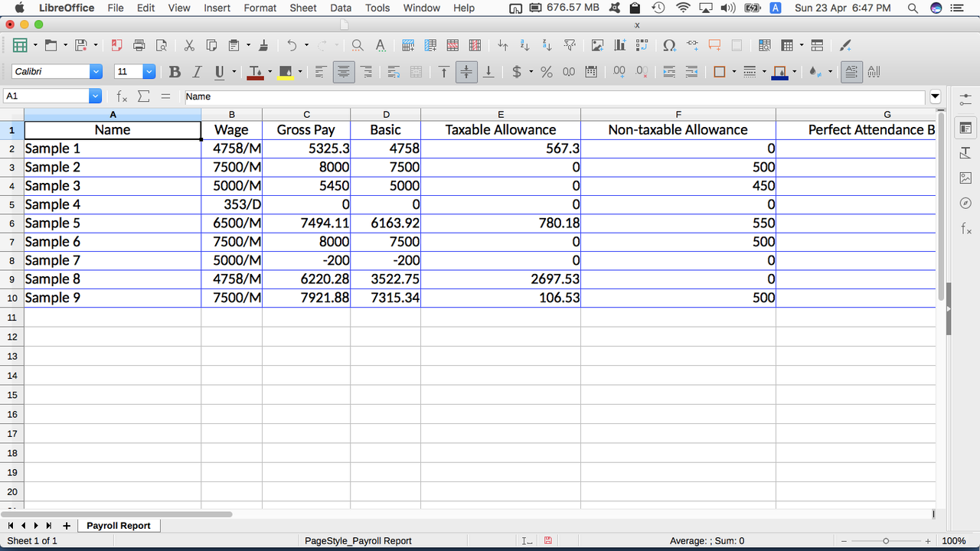Screen dimensions: 980x551
Task: Click the Insert Special Character omega icon
Action: coord(669,45)
